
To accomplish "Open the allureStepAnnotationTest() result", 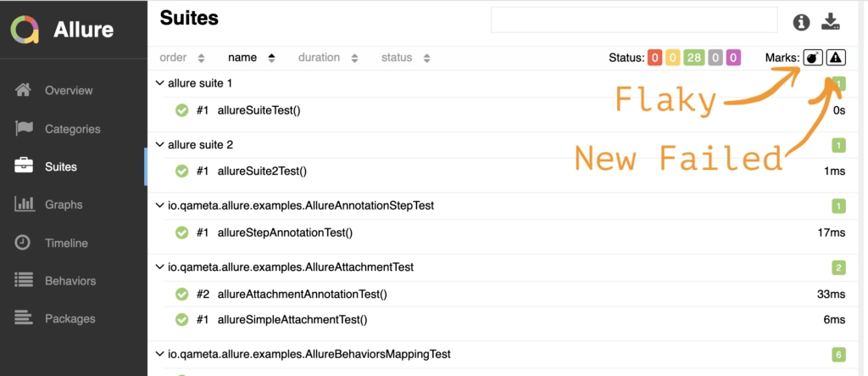I will coord(284,233).
